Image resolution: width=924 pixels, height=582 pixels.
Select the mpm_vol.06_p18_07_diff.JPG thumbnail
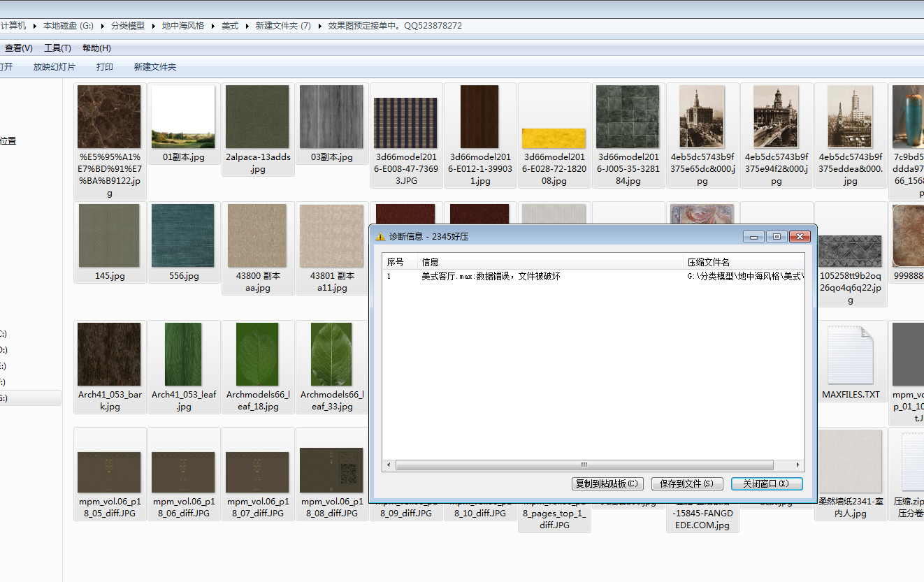point(257,472)
